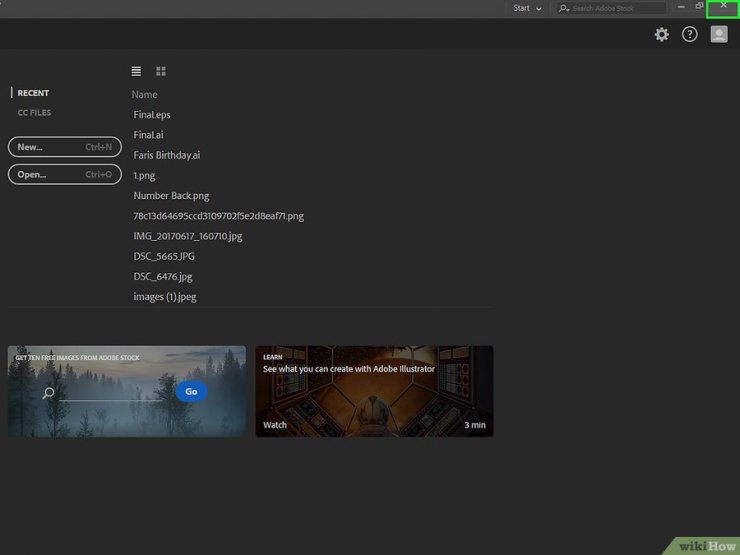Select the CC FILES tab
This screenshot has height=555, width=740.
34,112
